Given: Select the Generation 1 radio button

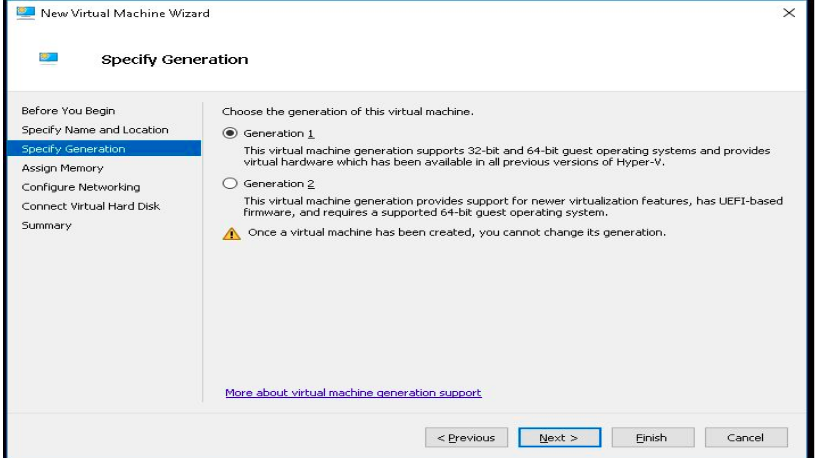Looking at the screenshot, I should [x=230, y=133].
